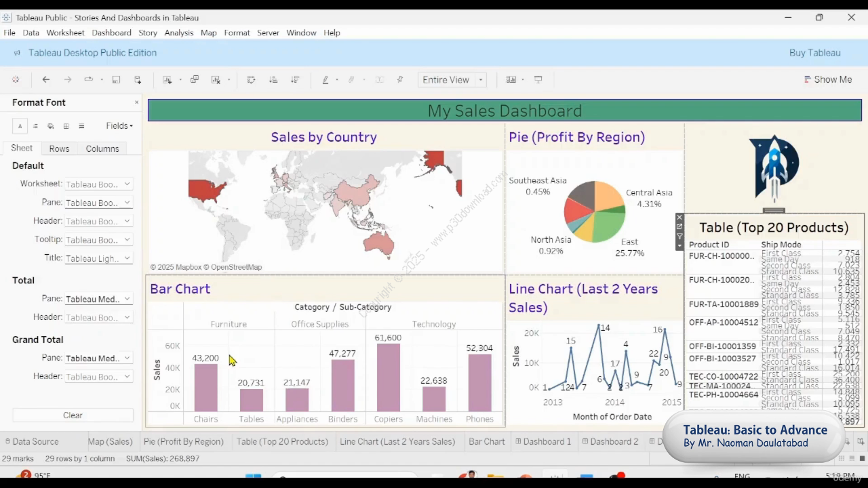Switch to the Rows format tab
The width and height of the screenshot is (868, 488).
[x=59, y=148]
